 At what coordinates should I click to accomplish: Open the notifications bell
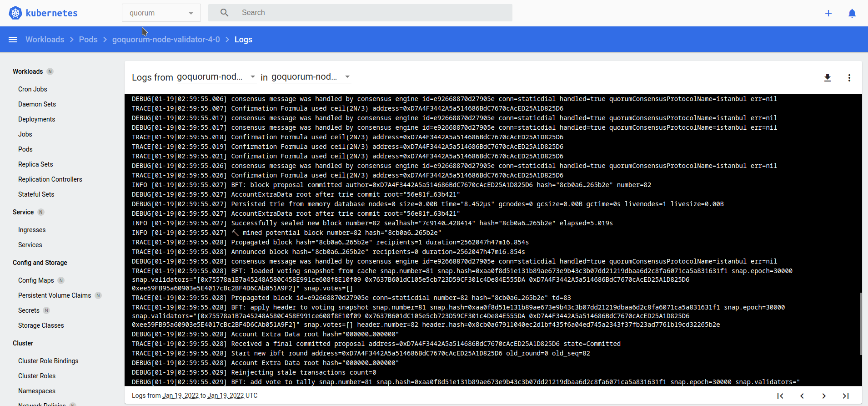click(852, 13)
